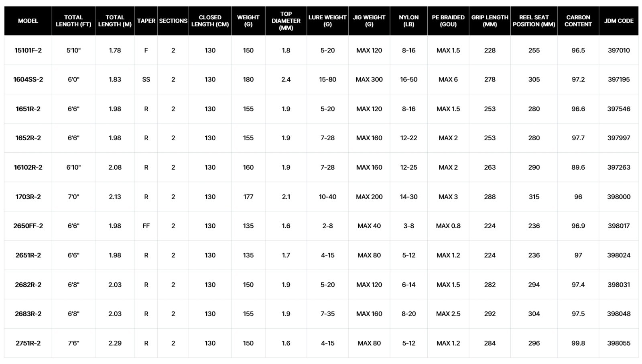
Task: Select the 2682R-2 model cell
Action: pyautogui.click(x=28, y=285)
